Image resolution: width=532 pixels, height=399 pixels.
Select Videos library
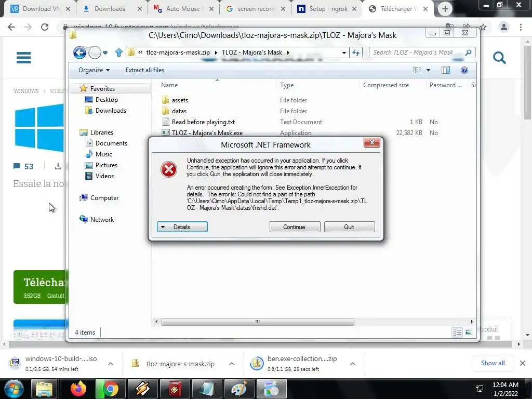tap(104, 176)
